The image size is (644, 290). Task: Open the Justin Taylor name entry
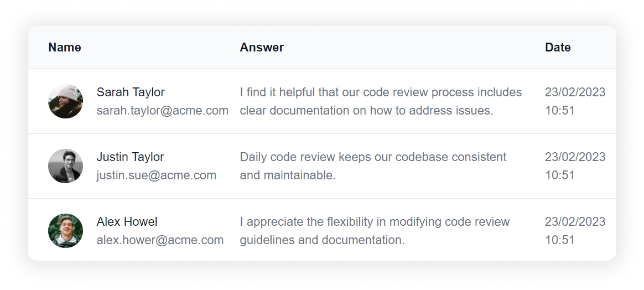click(x=130, y=157)
